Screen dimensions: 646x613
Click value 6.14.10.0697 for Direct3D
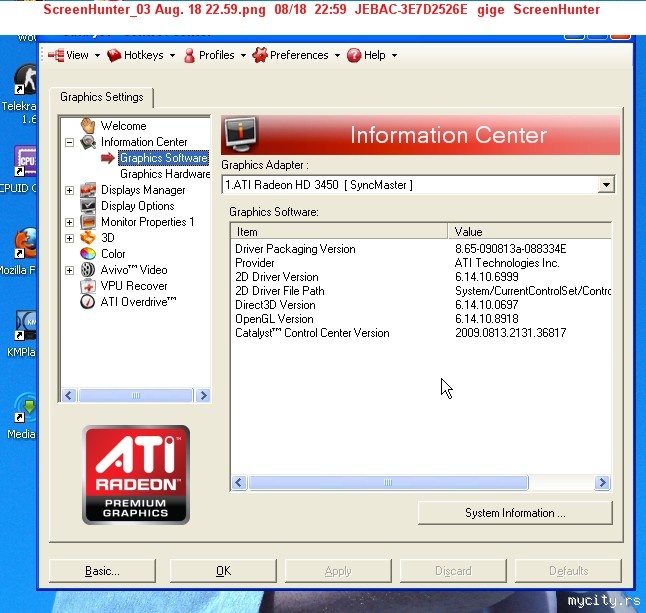click(487, 305)
